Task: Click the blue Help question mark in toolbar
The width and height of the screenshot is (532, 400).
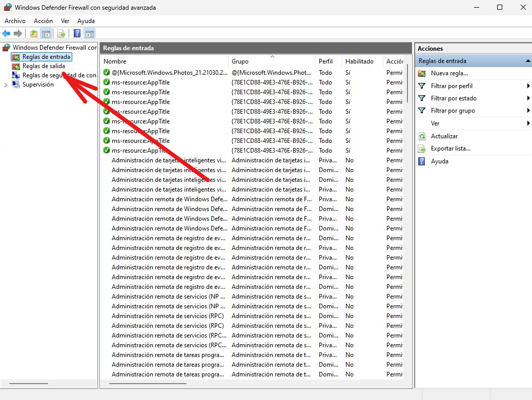Action: 77,34
